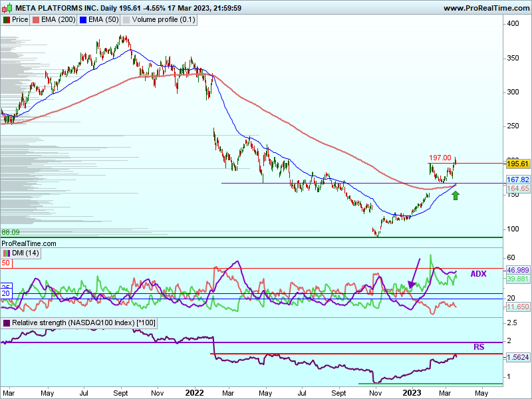
Task: Click the candlestick chart icon beside the title
Action: (7, 8)
